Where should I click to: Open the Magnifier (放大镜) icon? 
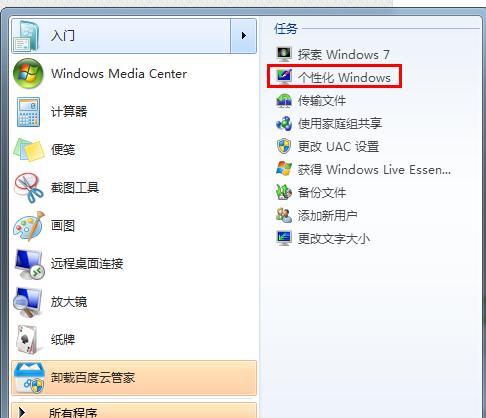pos(28,302)
